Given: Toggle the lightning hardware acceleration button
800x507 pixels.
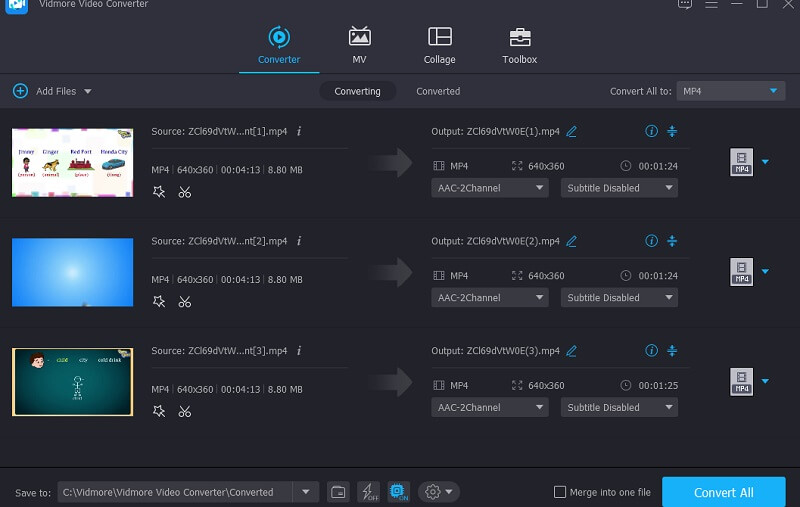Looking at the screenshot, I should point(368,492).
